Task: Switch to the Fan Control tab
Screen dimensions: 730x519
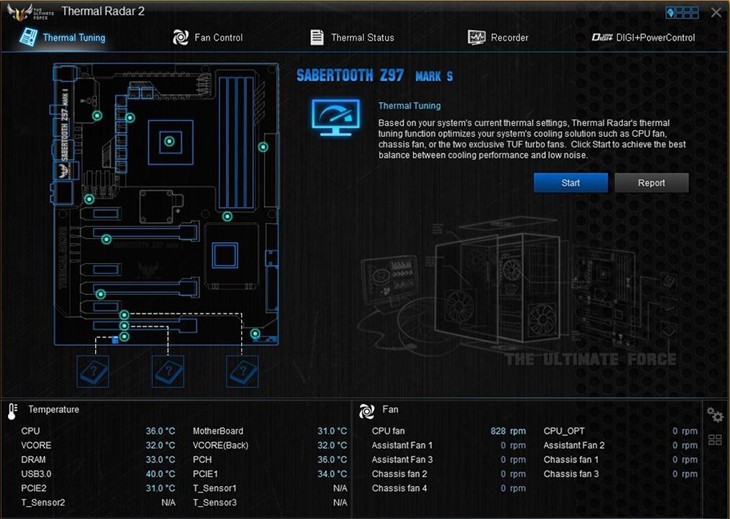Action: pyautogui.click(x=208, y=37)
